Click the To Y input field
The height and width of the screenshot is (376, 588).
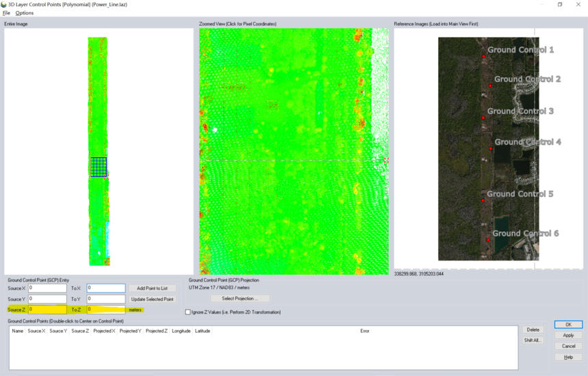[x=106, y=299]
